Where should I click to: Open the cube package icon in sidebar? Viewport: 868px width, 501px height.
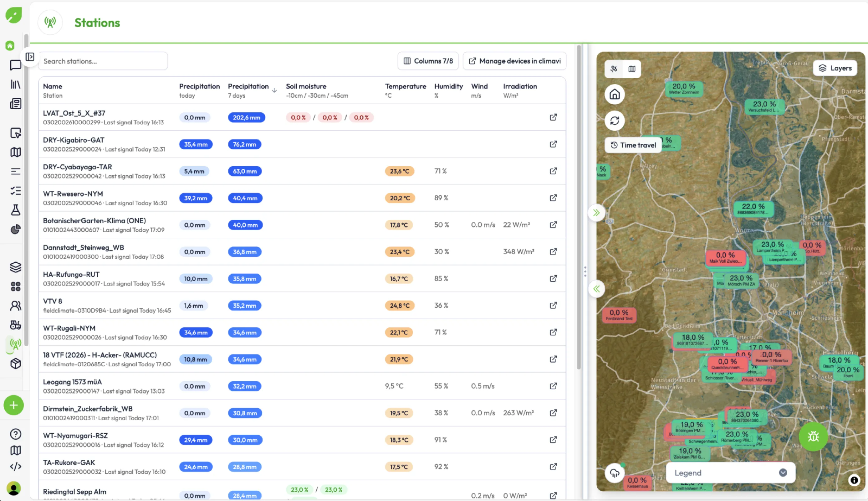click(15, 363)
